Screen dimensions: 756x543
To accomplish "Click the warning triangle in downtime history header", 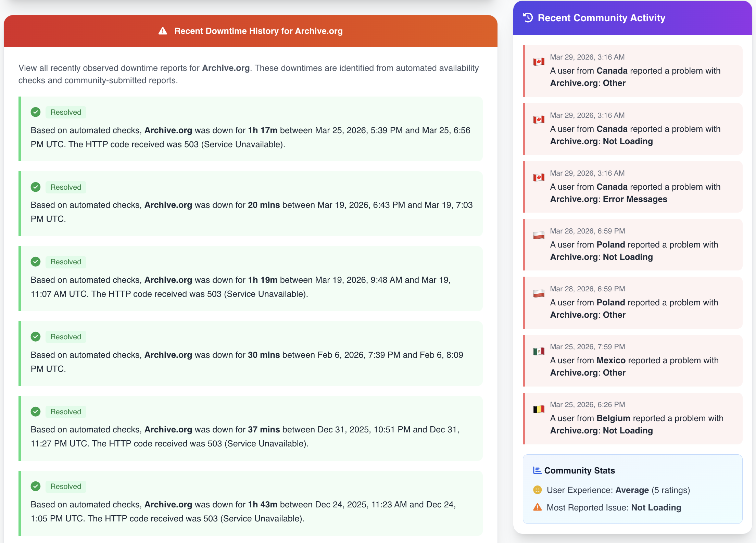I will pos(163,31).
